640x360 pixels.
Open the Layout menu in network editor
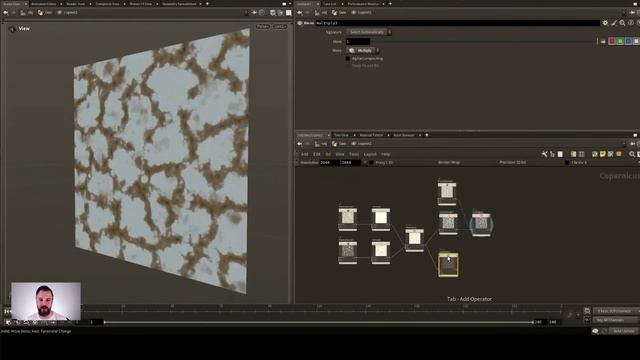point(370,154)
